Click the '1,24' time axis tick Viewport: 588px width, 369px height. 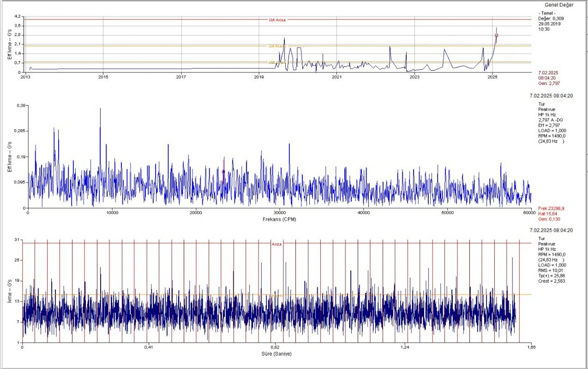pos(405,347)
